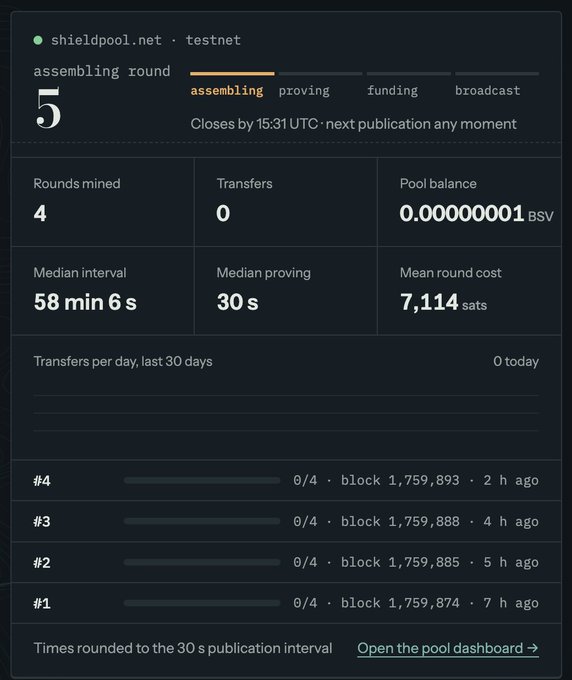Click the '2 h ago' timestamp
This screenshot has height=680, width=572.
(x=511, y=480)
